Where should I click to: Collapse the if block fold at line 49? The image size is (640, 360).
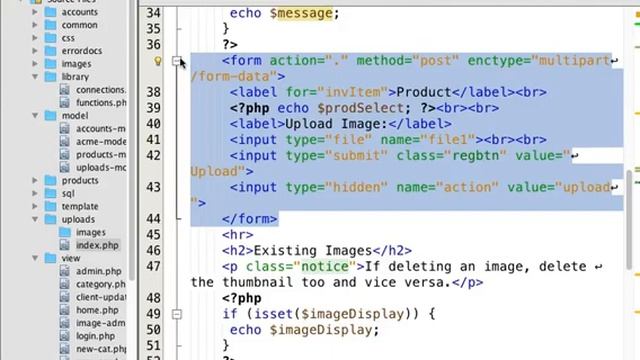click(177, 314)
